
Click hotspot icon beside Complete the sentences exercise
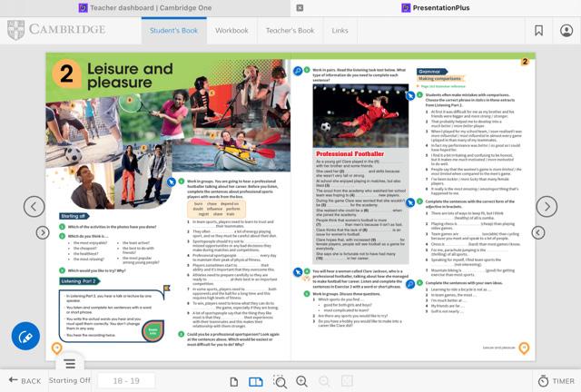(410, 202)
